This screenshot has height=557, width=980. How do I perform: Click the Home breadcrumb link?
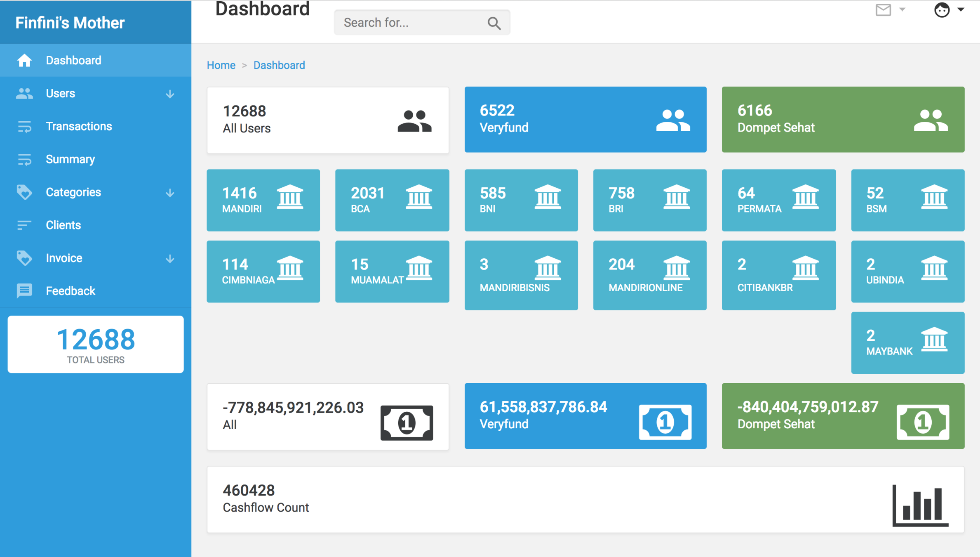221,65
